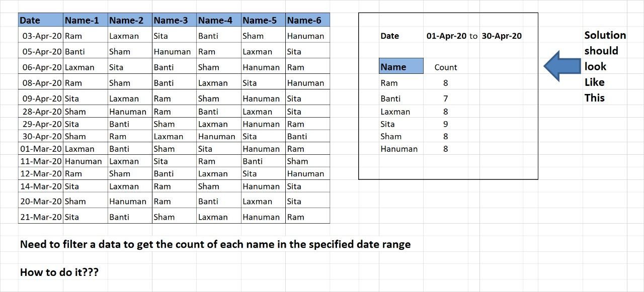Image resolution: width=644 pixels, height=292 pixels.
Task: Click the 30-Apr-20 end date cell
Action: [502, 36]
